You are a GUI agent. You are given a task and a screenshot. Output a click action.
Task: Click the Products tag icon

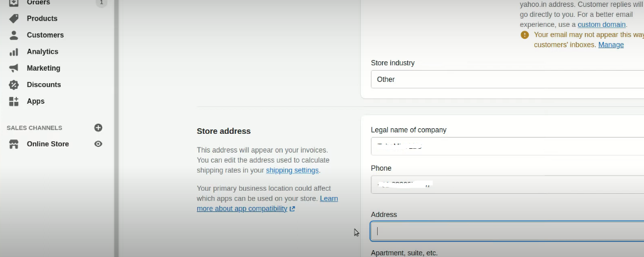(x=14, y=19)
